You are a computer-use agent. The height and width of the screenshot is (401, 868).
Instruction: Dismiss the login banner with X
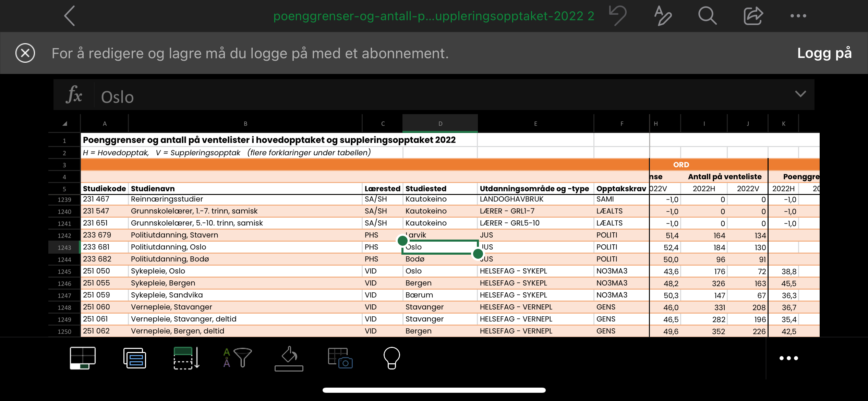click(25, 53)
